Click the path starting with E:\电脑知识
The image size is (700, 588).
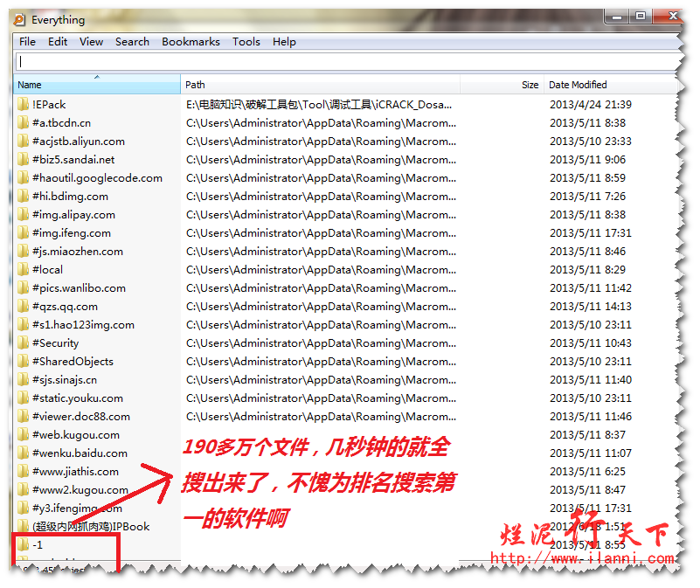click(x=319, y=105)
